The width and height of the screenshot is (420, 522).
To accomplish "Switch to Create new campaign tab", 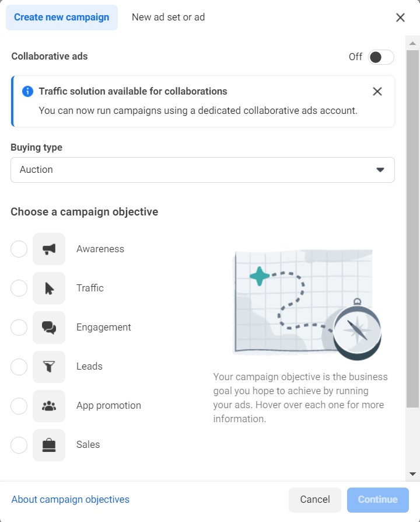I will point(61,18).
